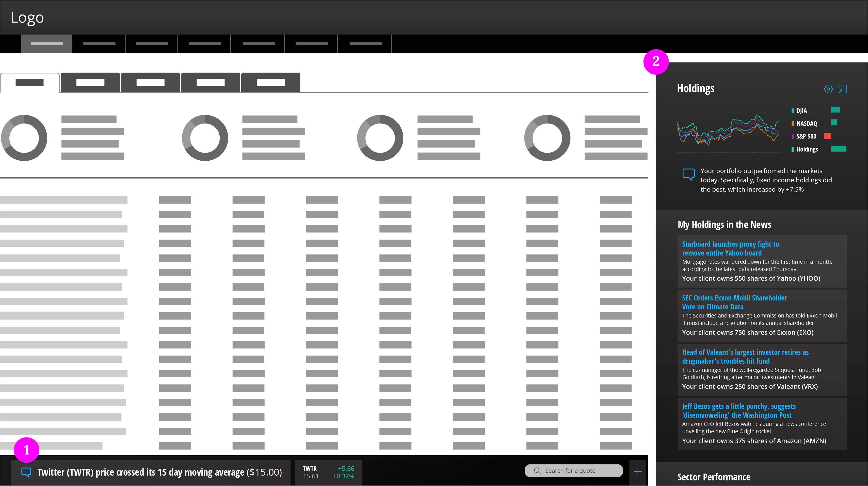Screen dimensions: 868x486
Task: Click the Twitter alert message icon
Action: click(x=26, y=472)
